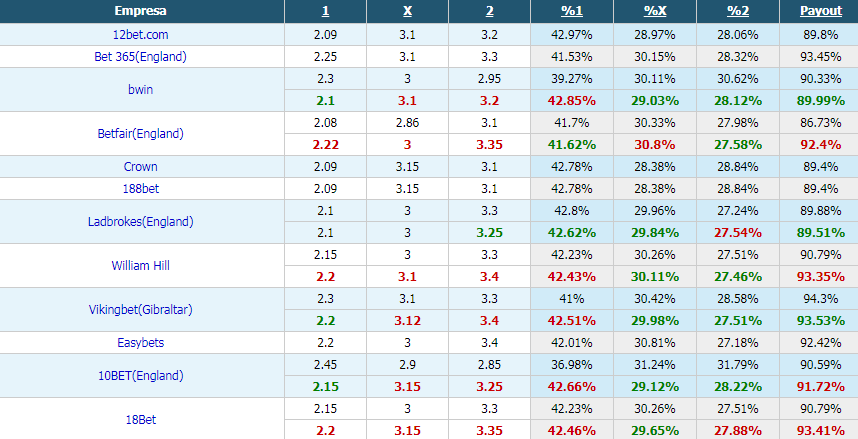Open the 188bet link
Viewport: 858px width, 439px height.
click(x=141, y=189)
